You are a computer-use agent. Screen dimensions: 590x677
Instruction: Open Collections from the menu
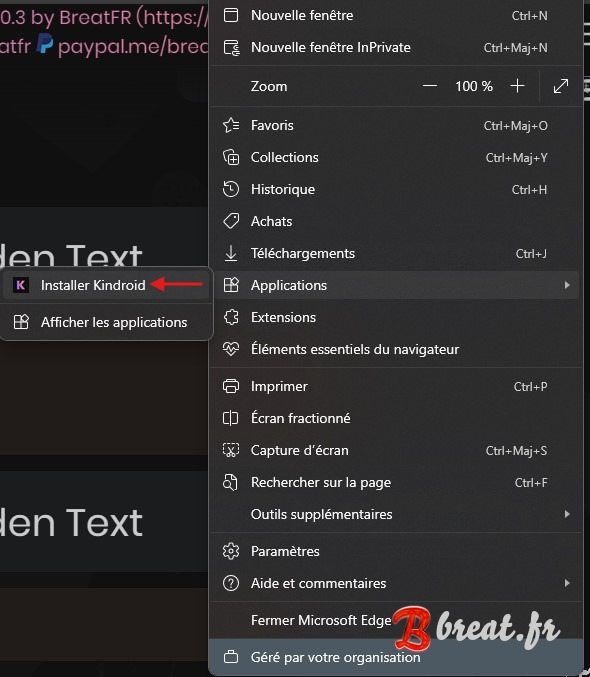(395, 157)
